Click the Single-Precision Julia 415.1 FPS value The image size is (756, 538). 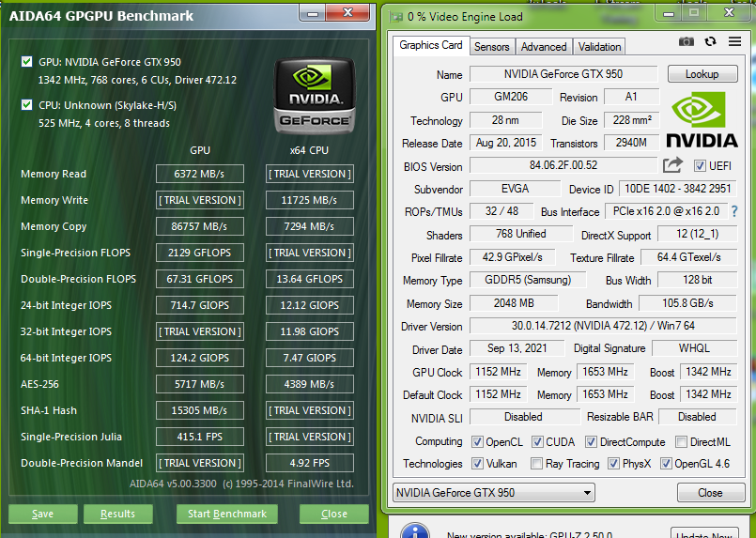point(200,437)
